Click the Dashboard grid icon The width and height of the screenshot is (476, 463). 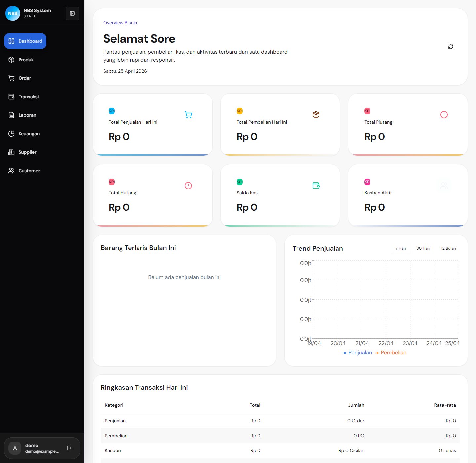coord(11,41)
